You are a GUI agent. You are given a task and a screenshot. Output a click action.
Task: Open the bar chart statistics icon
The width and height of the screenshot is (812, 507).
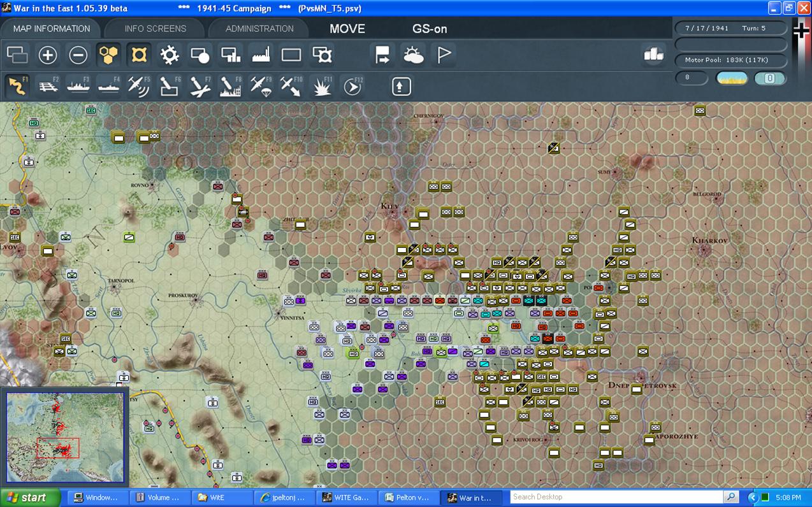(x=654, y=55)
